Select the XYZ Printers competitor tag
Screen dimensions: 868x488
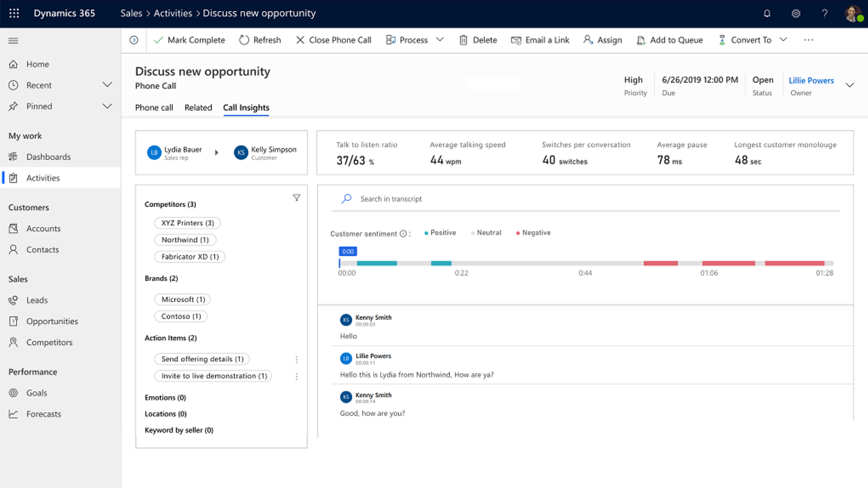(187, 223)
